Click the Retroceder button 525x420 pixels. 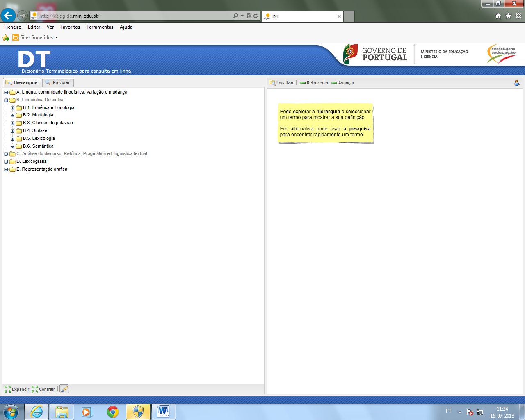pyautogui.click(x=314, y=83)
